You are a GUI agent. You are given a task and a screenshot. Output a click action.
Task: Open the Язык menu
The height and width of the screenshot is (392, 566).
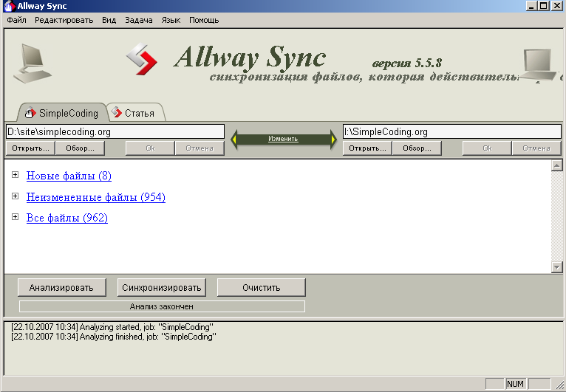tap(171, 20)
